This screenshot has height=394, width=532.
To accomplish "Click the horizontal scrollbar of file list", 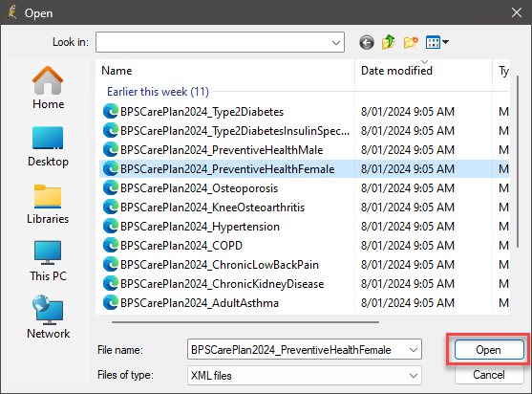I will click(x=245, y=322).
